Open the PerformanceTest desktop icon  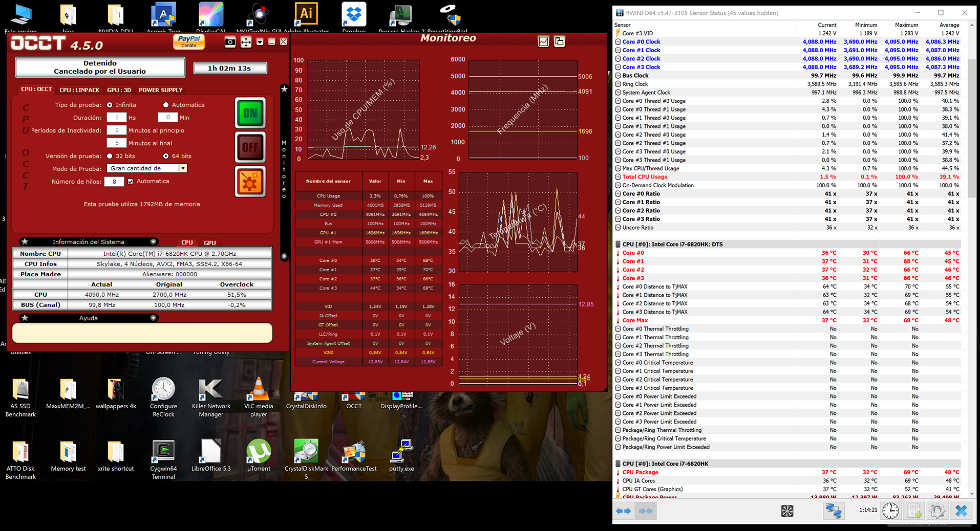[354, 456]
